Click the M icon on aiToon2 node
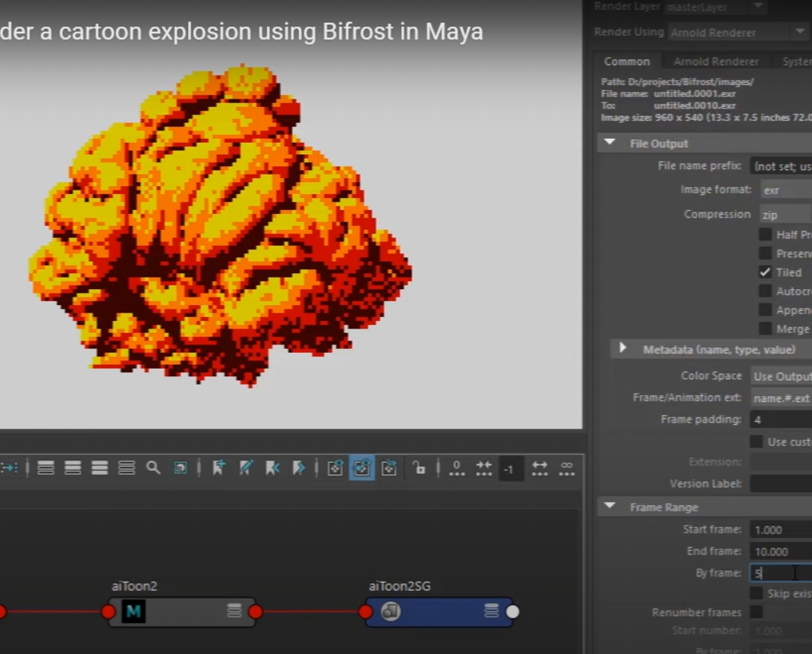Image resolution: width=812 pixels, height=654 pixels. [x=134, y=612]
